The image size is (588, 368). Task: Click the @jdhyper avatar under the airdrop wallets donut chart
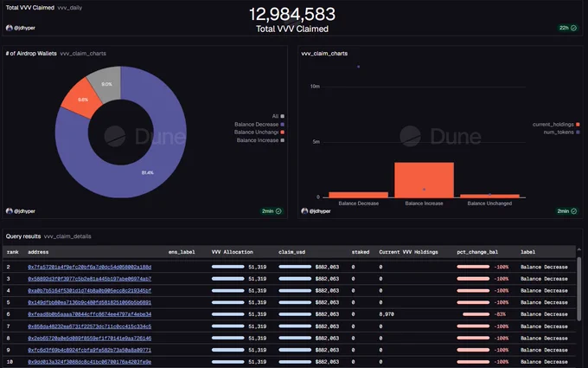pyautogui.click(x=10, y=211)
